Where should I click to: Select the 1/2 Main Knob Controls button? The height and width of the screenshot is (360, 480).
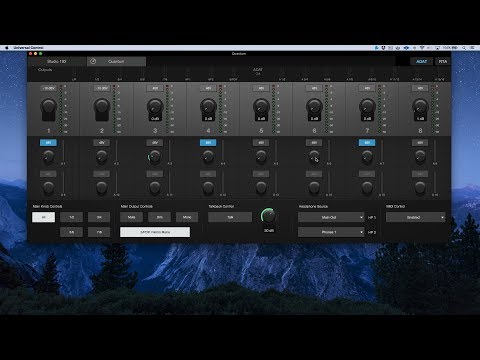click(71, 217)
